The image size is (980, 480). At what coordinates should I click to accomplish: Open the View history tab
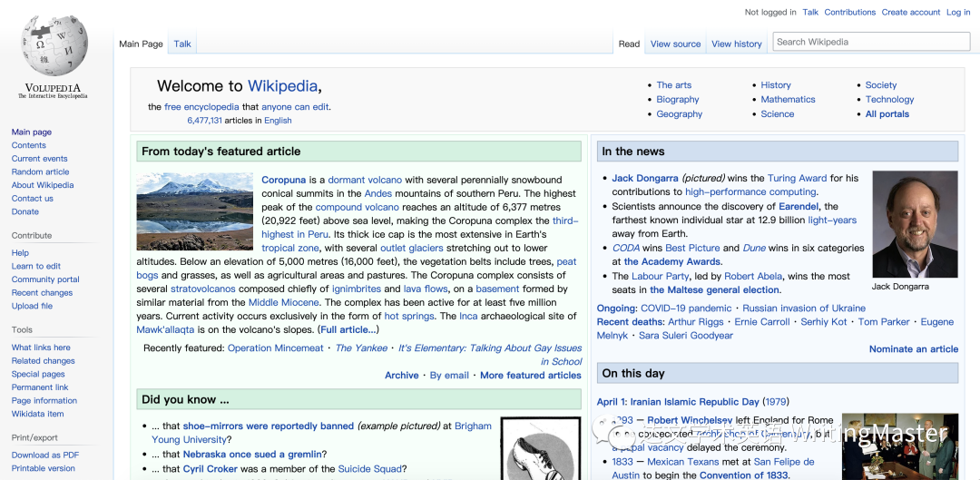coord(736,44)
